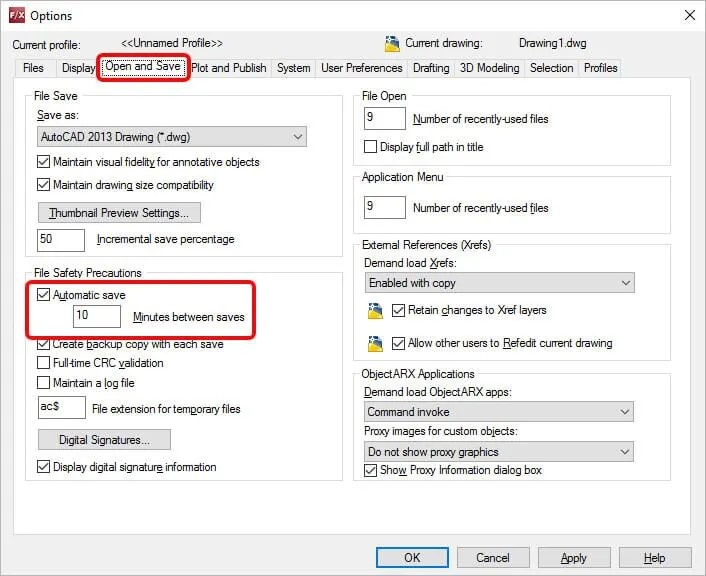The width and height of the screenshot is (706, 576).
Task: Click the drawing icon next to Retain changes
Action: click(375, 311)
